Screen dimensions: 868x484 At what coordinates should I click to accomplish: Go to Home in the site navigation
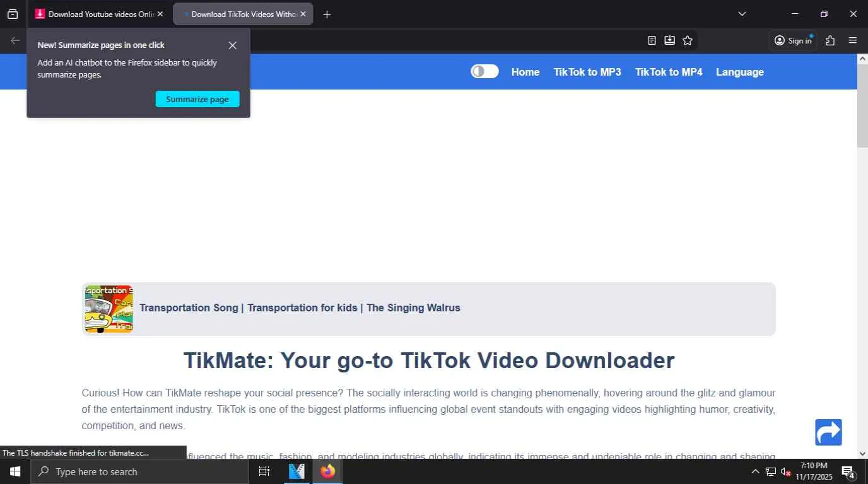tap(525, 72)
